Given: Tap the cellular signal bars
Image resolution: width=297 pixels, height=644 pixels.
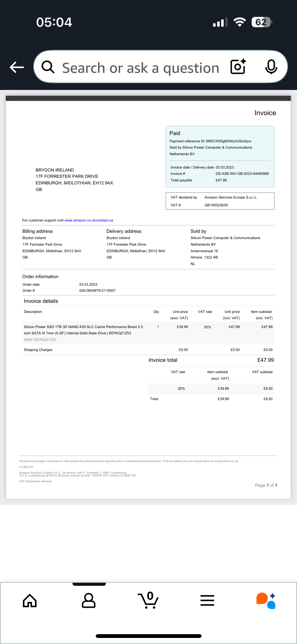Looking at the screenshot, I should pyautogui.click(x=220, y=22).
